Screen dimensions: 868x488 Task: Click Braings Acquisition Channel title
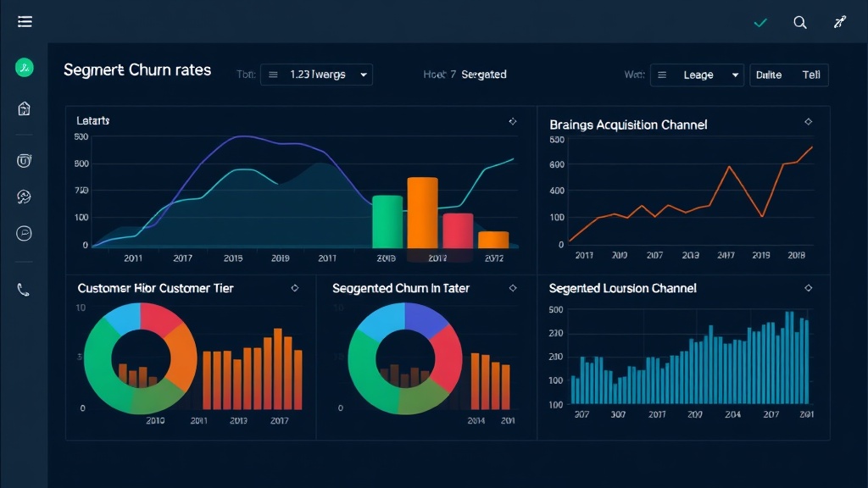point(628,125)
